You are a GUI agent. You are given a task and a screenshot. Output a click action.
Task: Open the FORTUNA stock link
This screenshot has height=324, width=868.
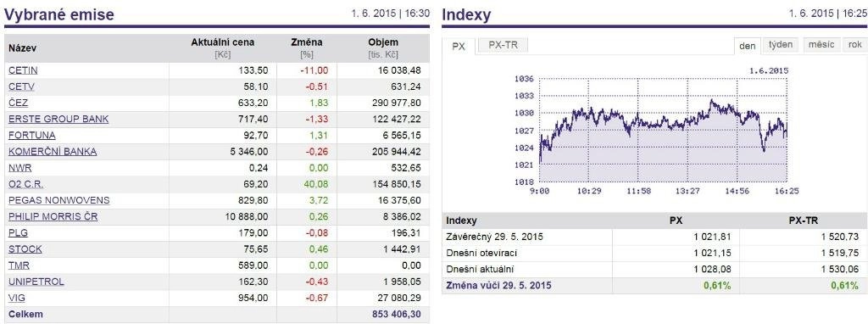(32, 135)
